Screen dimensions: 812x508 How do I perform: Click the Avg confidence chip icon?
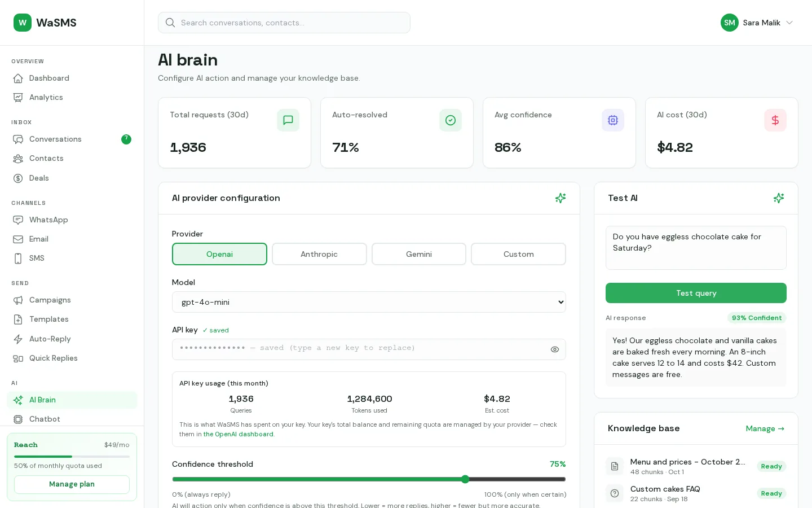pyautogui.click(x=613, y=120)
